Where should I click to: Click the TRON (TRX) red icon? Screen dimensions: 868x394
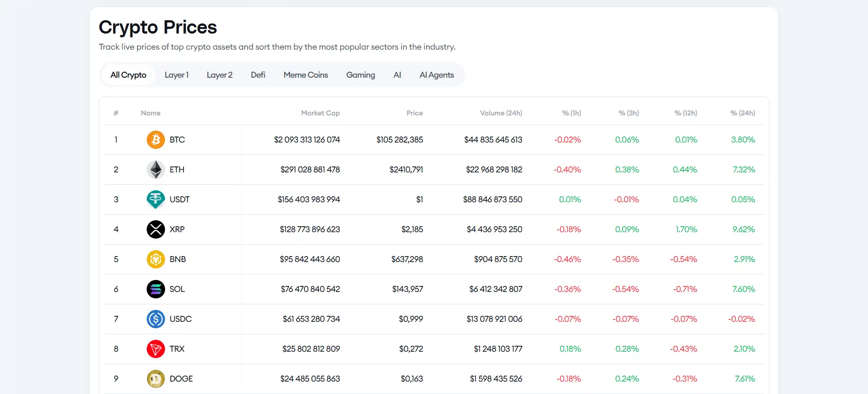(155, 349)
